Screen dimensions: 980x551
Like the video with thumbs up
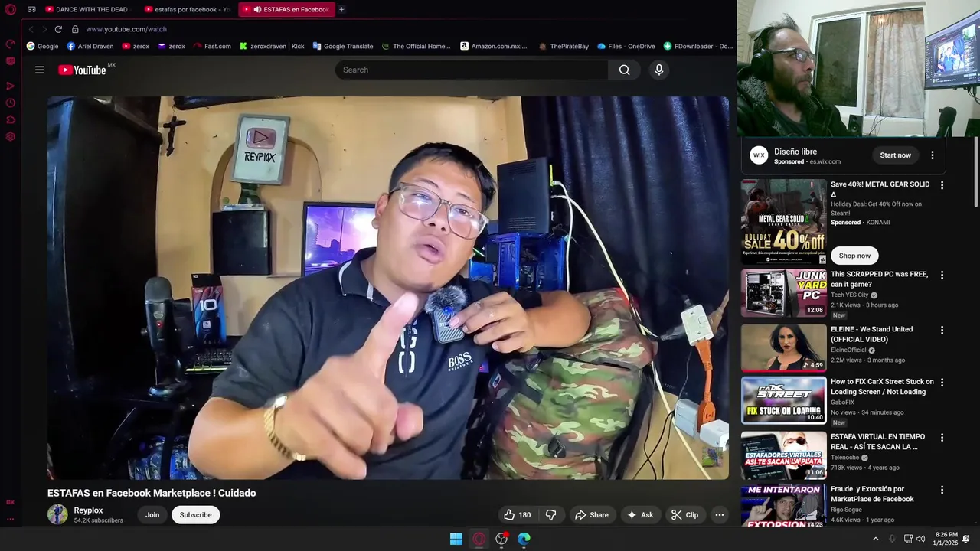[517, 515]
